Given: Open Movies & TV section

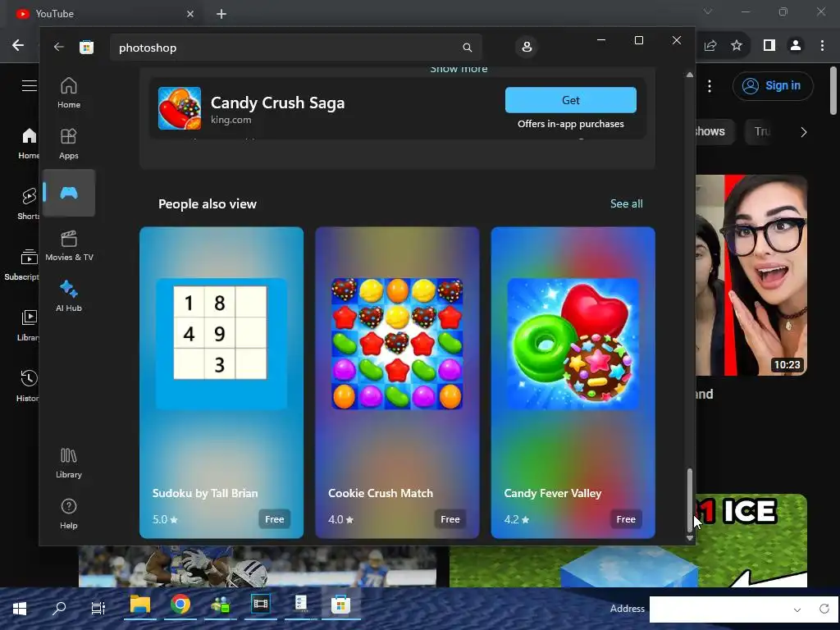Looking at the screenshot, I should click(x=69, y=245).
